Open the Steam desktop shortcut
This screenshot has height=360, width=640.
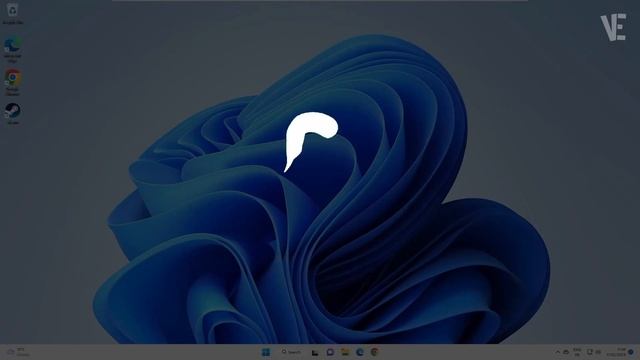click(x=12, y=113)
